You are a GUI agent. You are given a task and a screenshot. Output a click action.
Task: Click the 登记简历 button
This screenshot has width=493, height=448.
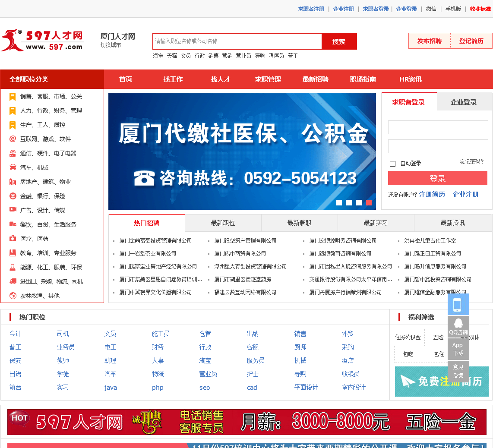[471, 41]
